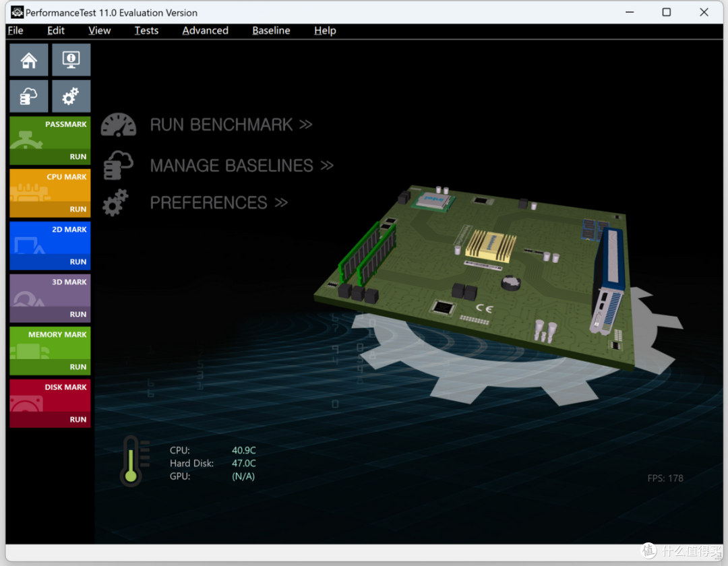
Task: Click the thermometer temperature icon
Action: (135, 461)
